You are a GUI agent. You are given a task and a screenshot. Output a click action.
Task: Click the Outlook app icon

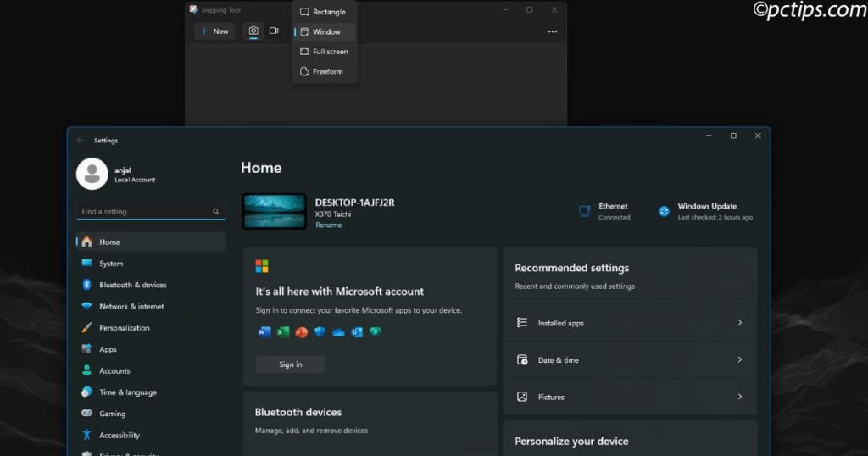coord(357,332)
